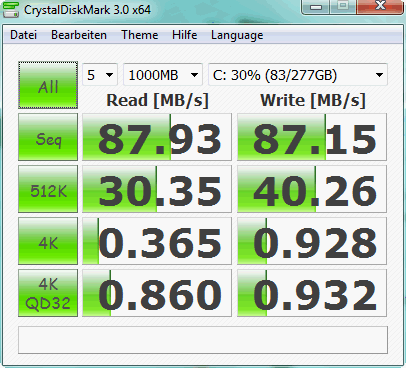Image resolution: width=406 pixels, height=368 pixels.
Task: Open the Hilfe menu
Action: [x=184, y=35]
